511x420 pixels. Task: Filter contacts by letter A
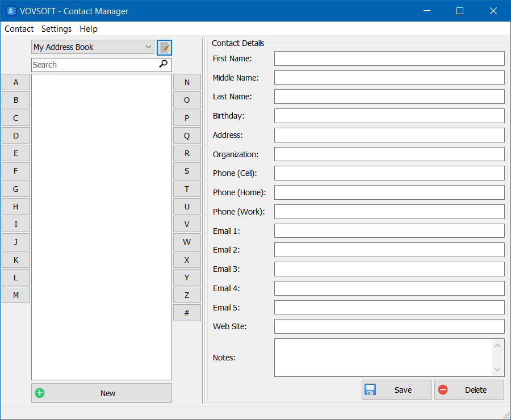(x=16, y=82)
